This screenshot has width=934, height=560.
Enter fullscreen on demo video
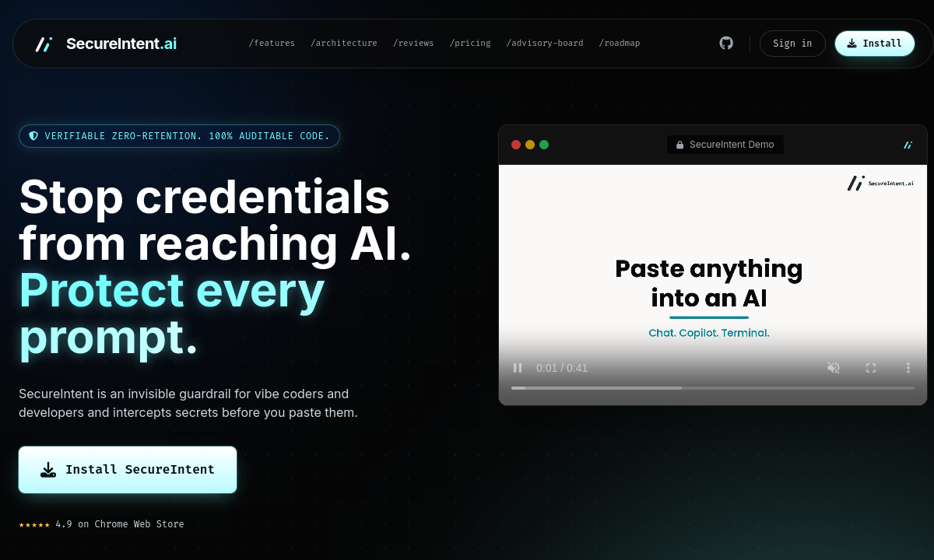click(871, 368)
